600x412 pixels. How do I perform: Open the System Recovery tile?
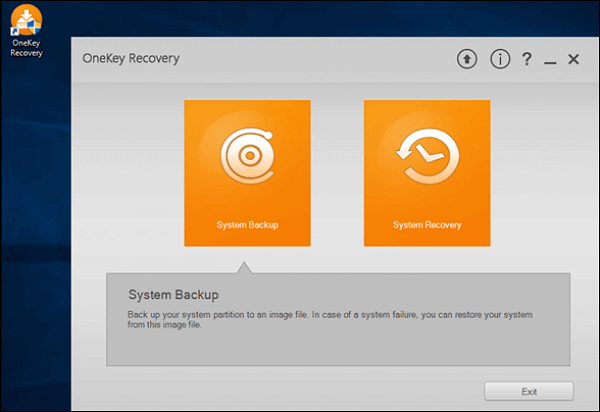[x=427, y=173]
